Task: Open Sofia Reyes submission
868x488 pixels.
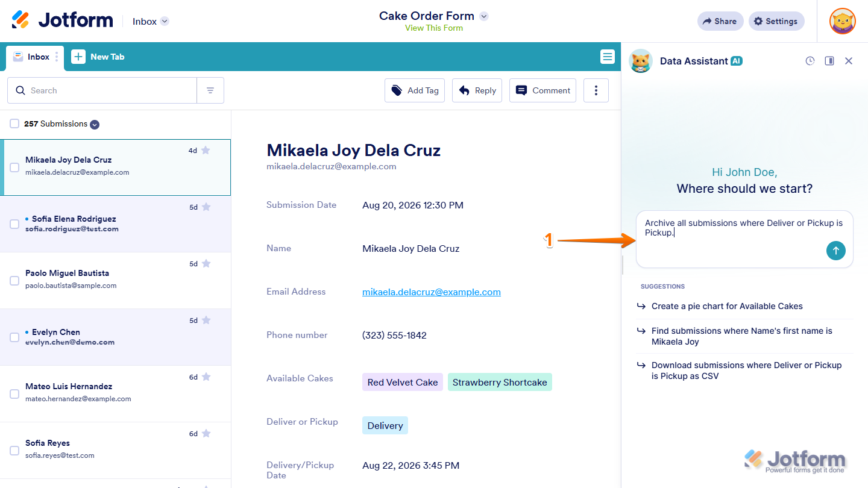Action: pyautogui.click(x=115, y=451)
